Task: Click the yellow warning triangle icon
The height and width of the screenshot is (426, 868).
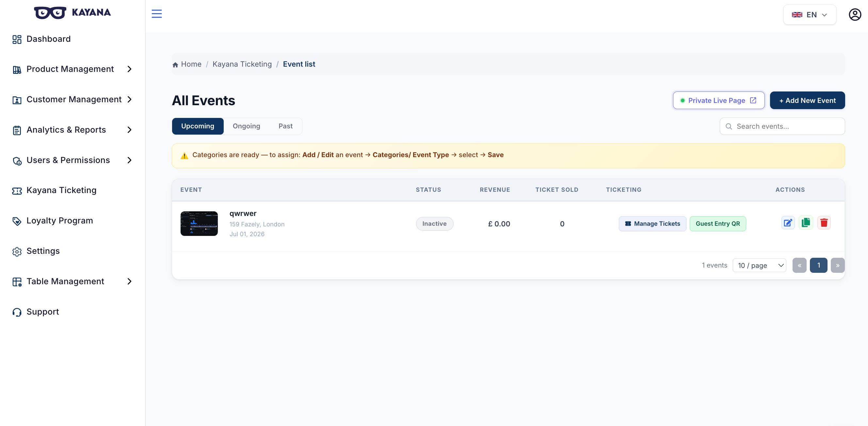Action: click(x=184, y=156)
